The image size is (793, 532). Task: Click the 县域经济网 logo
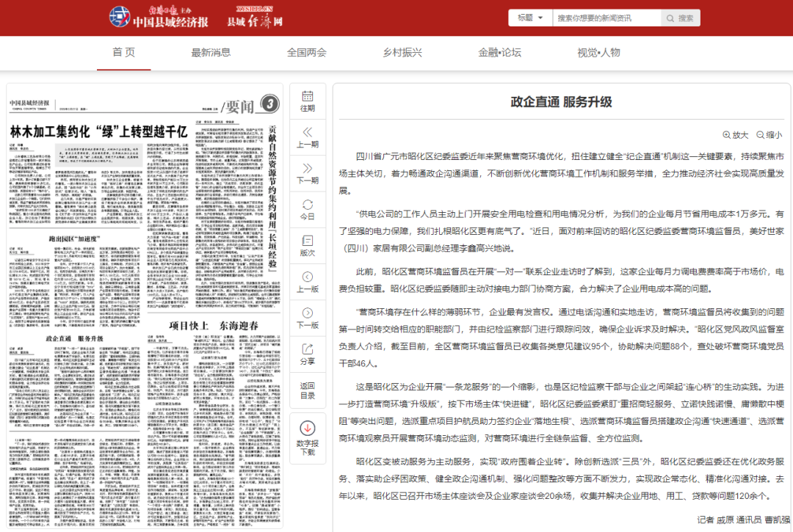click(254, 18)
